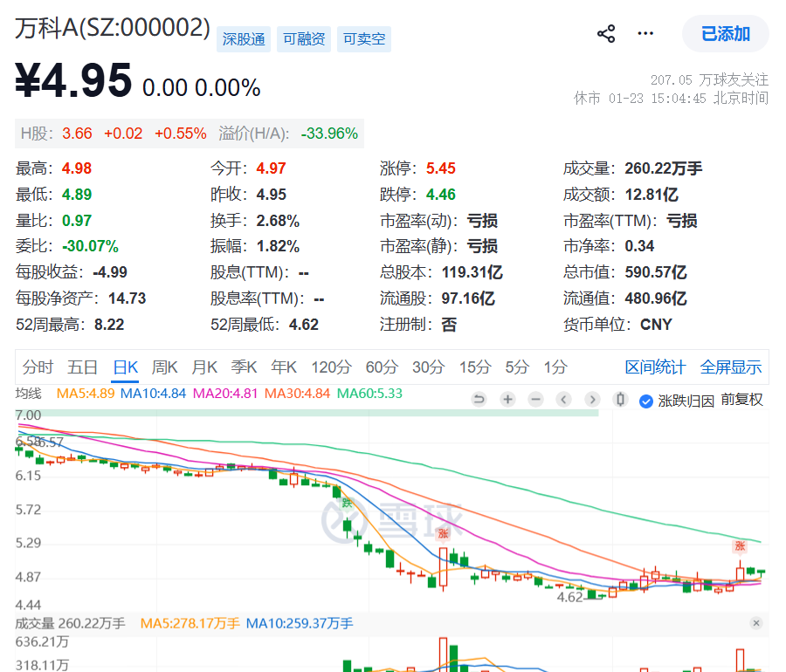Click the 深股通 tag
This screenshot has width=786, height=672.
click(x=244, y=39)
